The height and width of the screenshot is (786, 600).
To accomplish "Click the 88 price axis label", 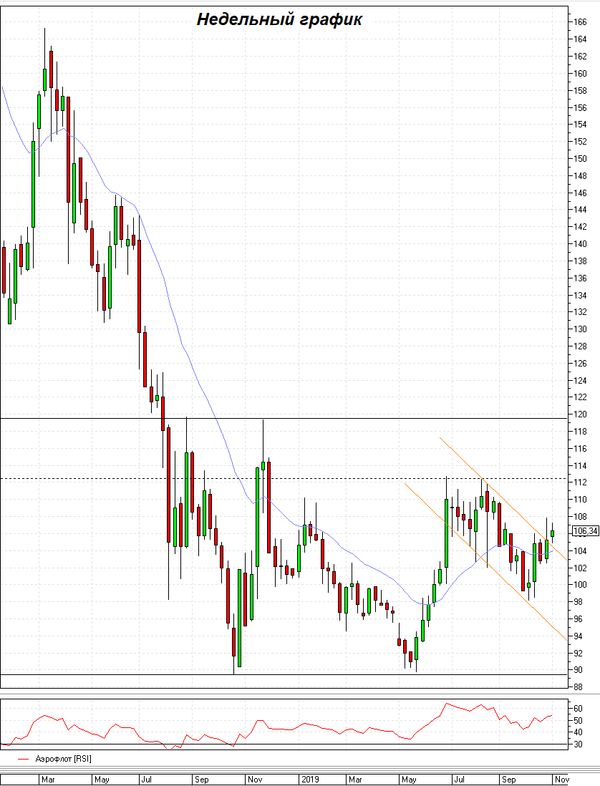I will tap(578, 687).
